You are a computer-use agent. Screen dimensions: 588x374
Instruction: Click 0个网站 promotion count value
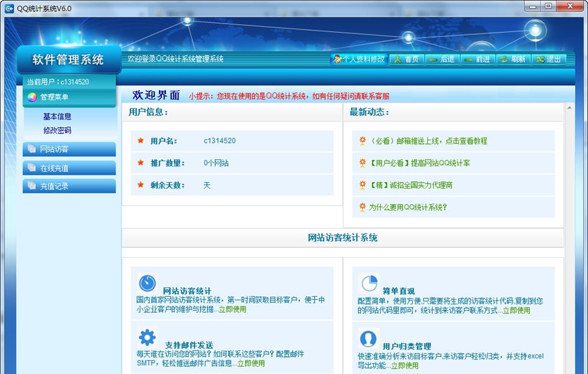tap(216, 163)
